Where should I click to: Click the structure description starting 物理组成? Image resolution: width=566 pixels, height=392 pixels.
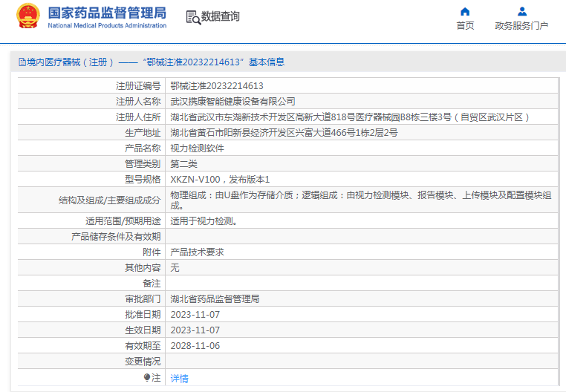361,200
